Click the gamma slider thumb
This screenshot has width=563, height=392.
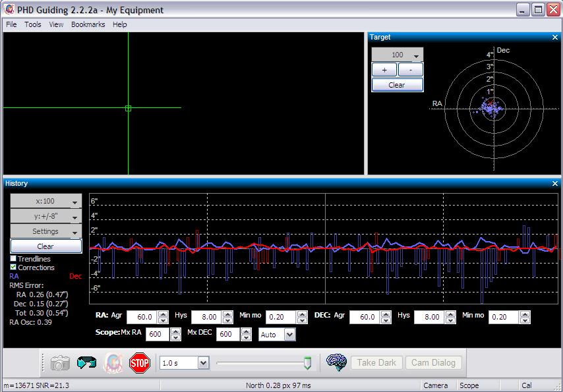click(307, 363)
